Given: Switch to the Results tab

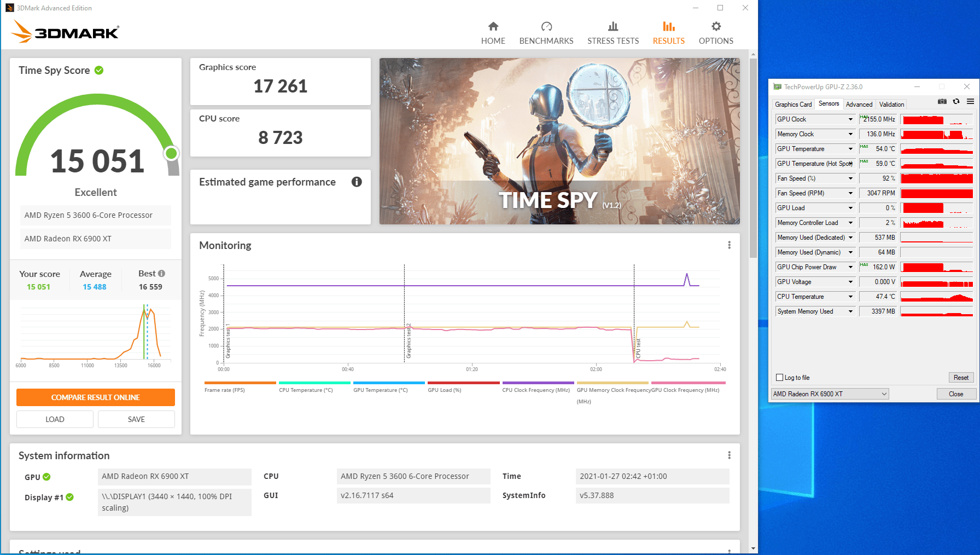Looking at the screenshot, I should (668, 33).
